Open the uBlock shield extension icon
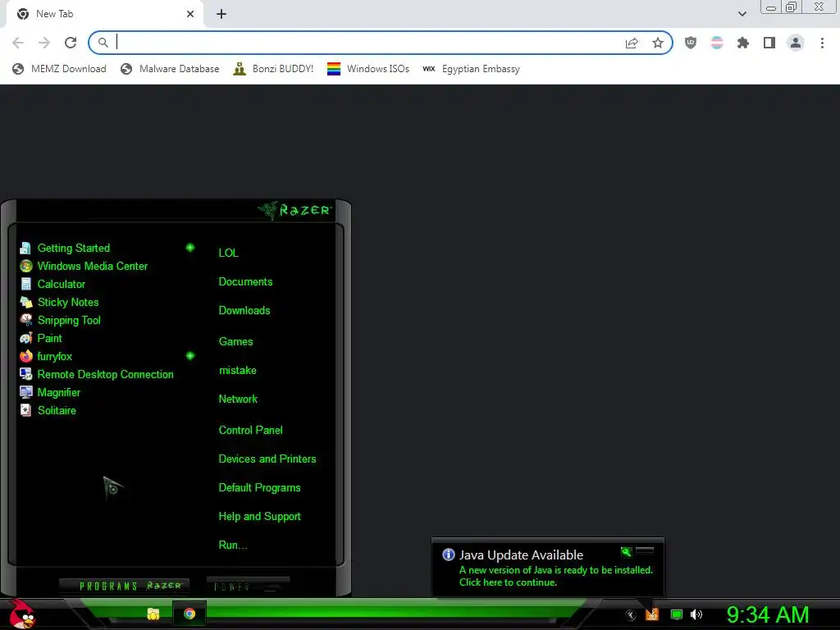840x630 pixels. tap(691, 43)
